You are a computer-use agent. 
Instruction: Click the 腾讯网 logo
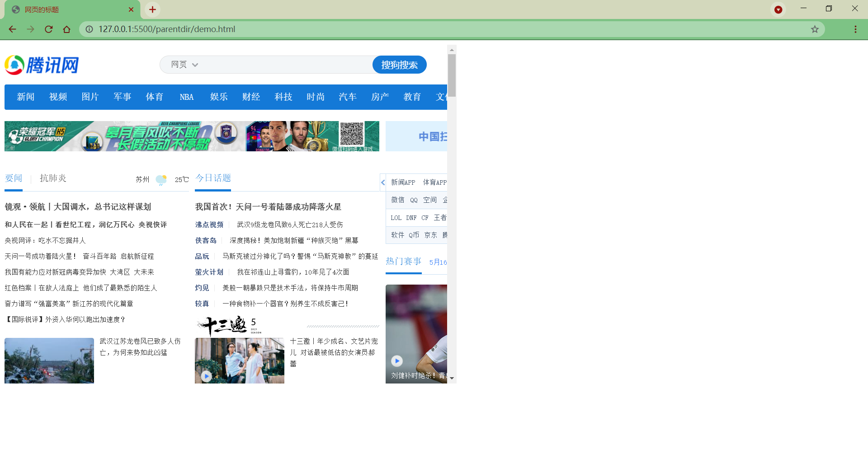tap(41, 65)
